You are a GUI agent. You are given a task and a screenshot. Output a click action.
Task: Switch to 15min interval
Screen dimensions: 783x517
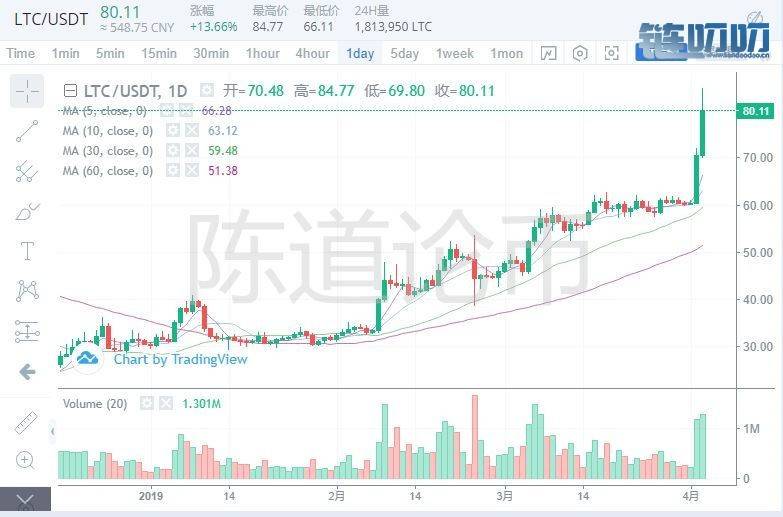[159, 53]
